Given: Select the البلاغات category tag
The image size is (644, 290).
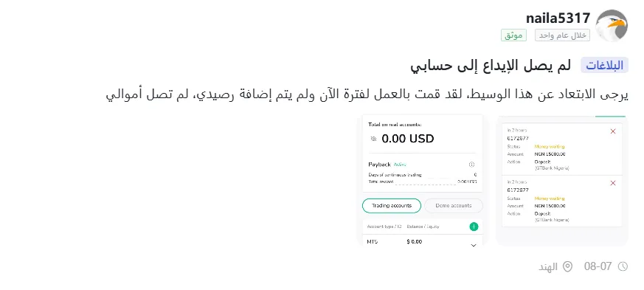Looking at the screenshot, I should [x=604, y=66].
